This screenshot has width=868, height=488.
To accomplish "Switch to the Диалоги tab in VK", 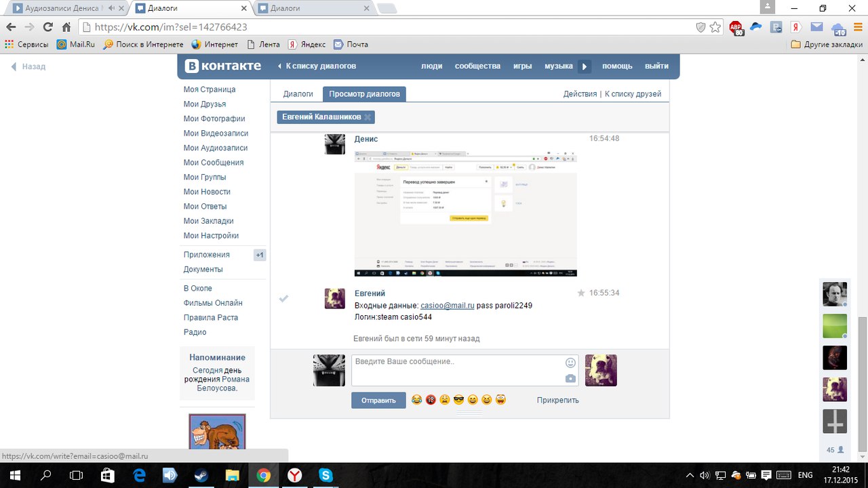I will coord(298,94).
